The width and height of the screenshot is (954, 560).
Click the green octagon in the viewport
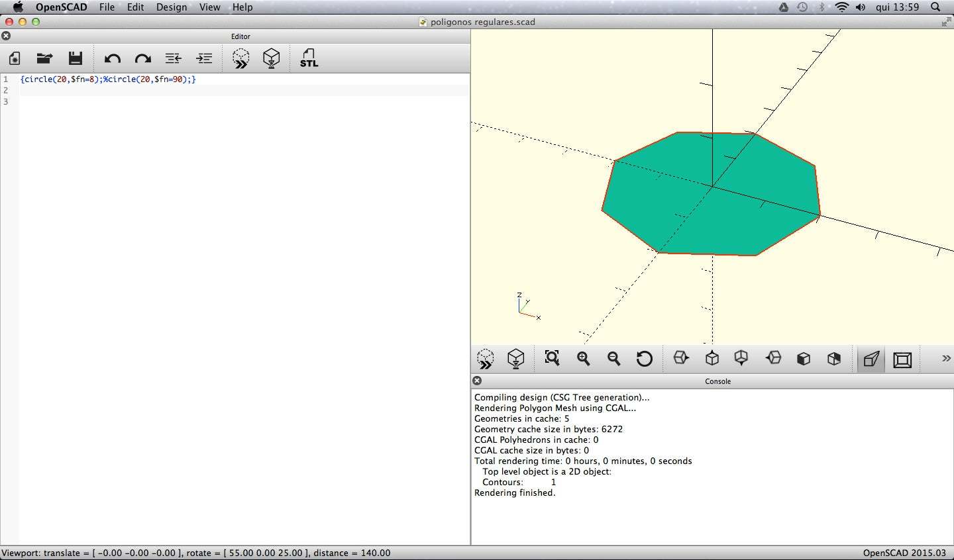tap(711, 193)
